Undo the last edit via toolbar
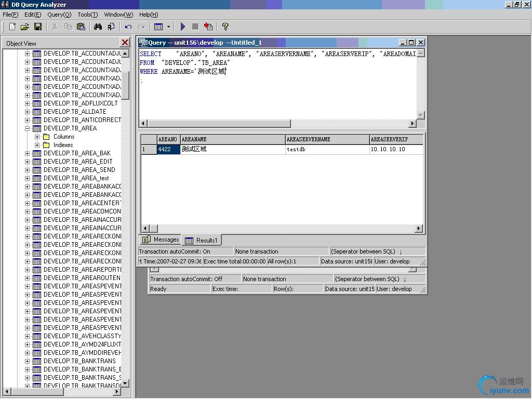Screen dimensions: 532x399 [x=128, y=26]
